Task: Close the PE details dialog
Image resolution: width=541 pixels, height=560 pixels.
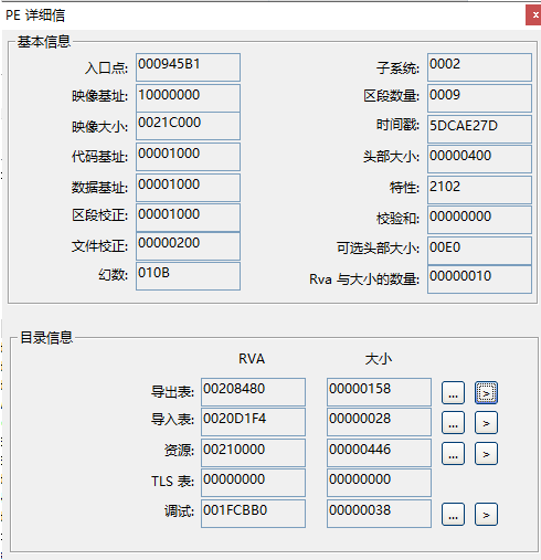Action: click(x=534, y=15)
